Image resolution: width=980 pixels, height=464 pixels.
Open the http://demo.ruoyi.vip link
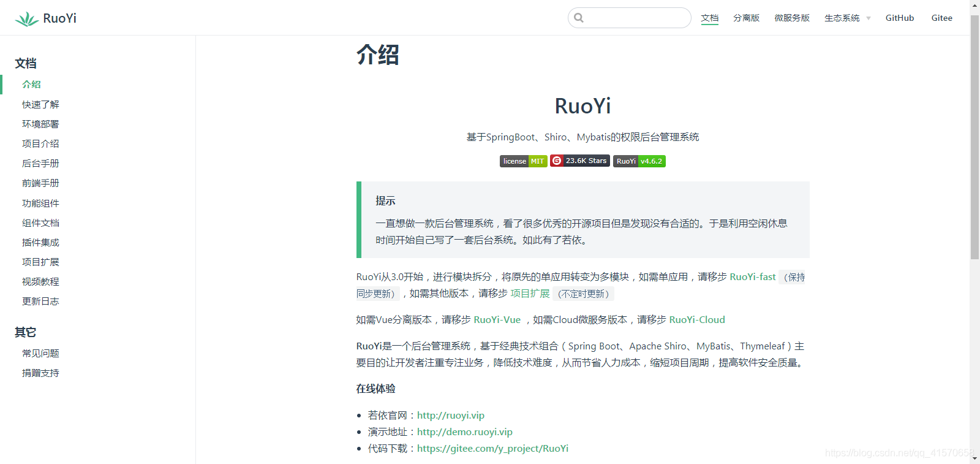pyautogui.click(x=465, y=432)
